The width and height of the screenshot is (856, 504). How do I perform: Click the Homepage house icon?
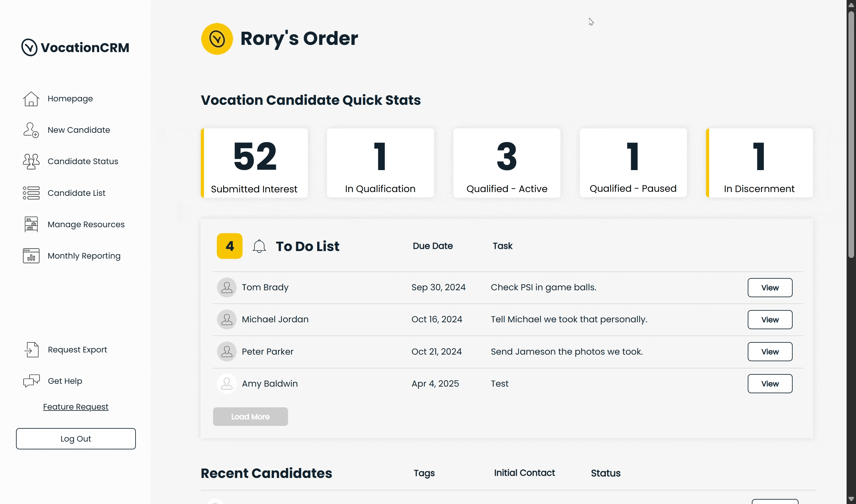31,99
